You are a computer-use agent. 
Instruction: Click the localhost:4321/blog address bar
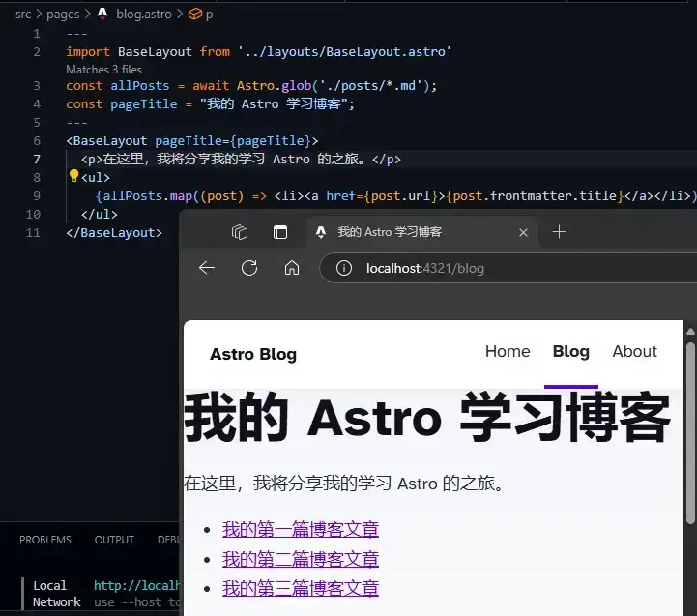[507, 268]
